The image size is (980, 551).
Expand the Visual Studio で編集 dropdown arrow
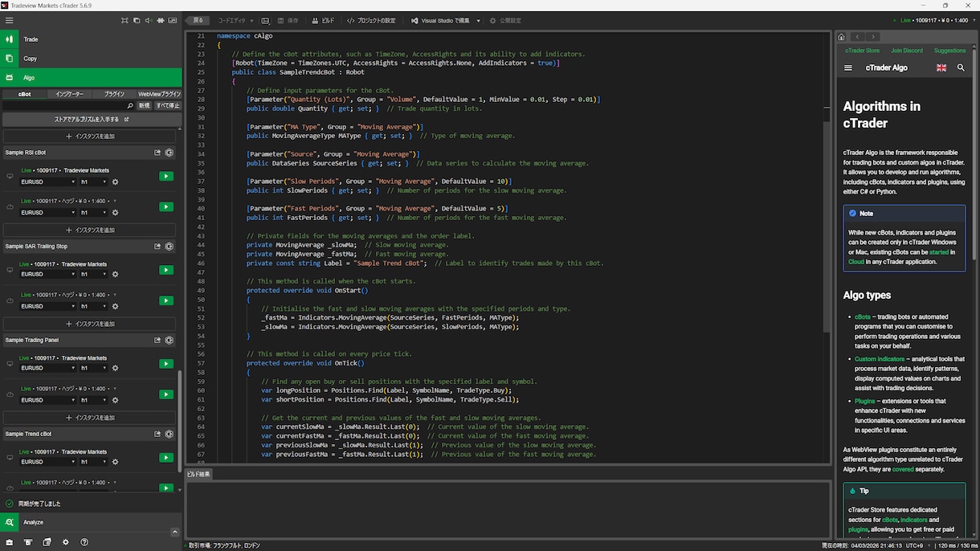(478, 21)
